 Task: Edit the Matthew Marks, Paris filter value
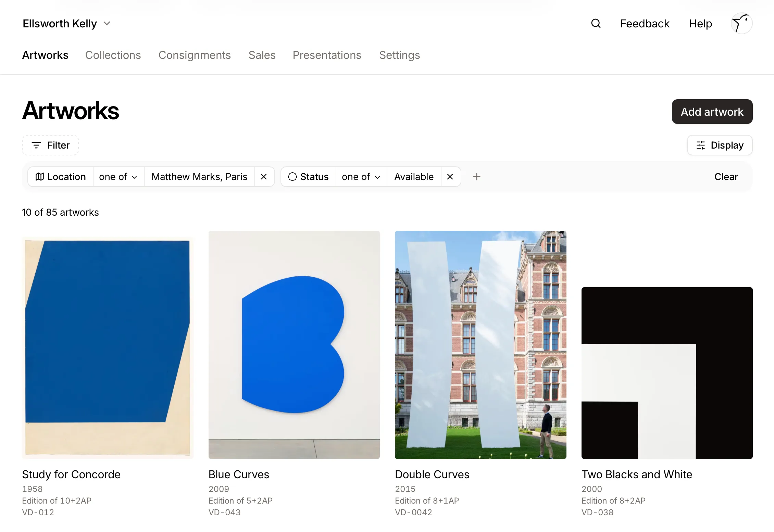pos(199,177)
